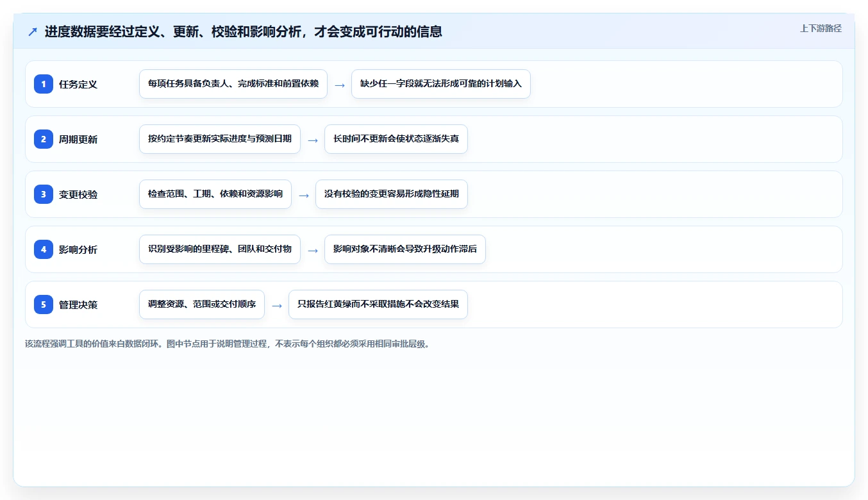Image resolution: width=868 pixels, height=500 pixels.
Task: Click the 周期更新 step label
Action: coord(78,139)
